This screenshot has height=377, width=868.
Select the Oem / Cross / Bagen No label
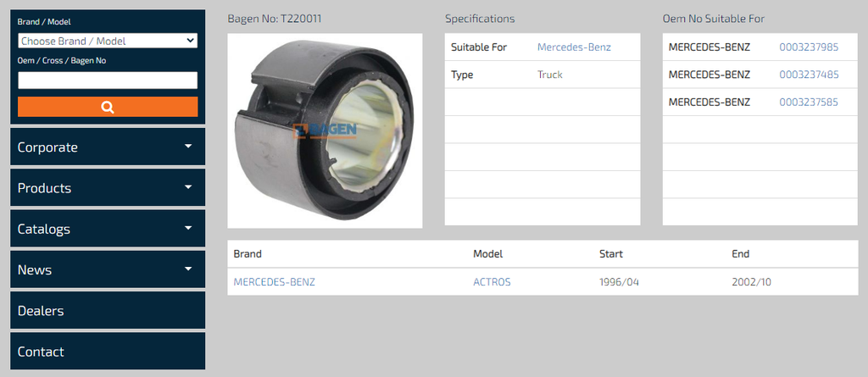[62, 61]
